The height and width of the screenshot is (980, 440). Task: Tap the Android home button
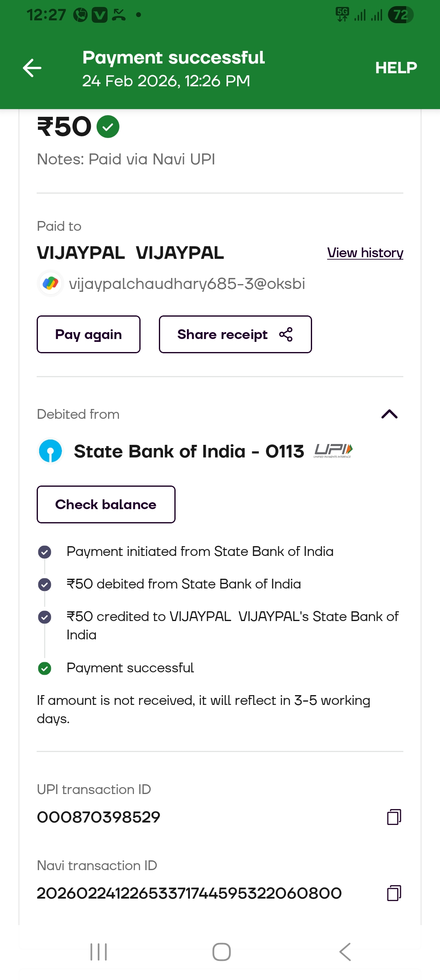click(x=221, y=952)
